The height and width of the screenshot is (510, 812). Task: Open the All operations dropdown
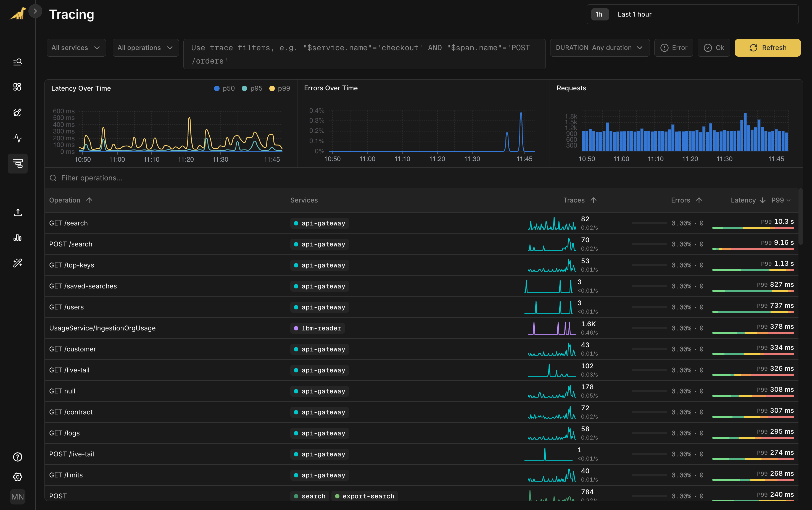[146, 48]
